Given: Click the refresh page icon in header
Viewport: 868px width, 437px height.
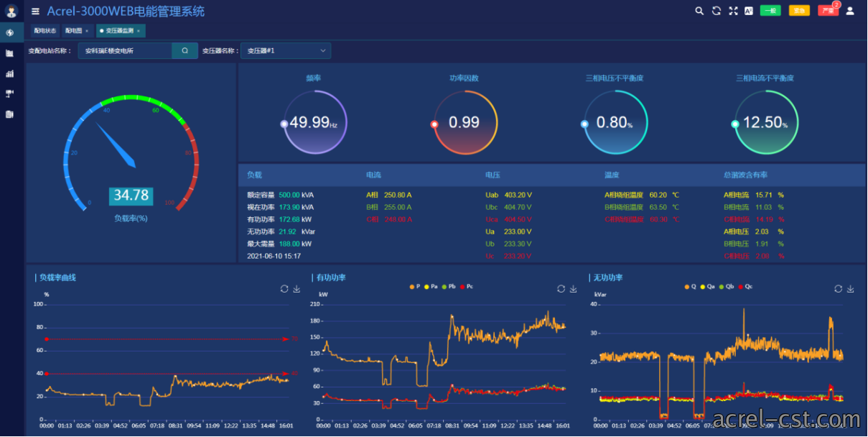Looking at the screenshot, I should 717,11.
